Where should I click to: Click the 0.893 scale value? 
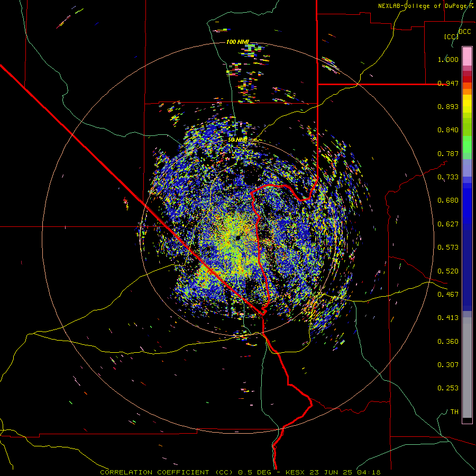point(448,106)
